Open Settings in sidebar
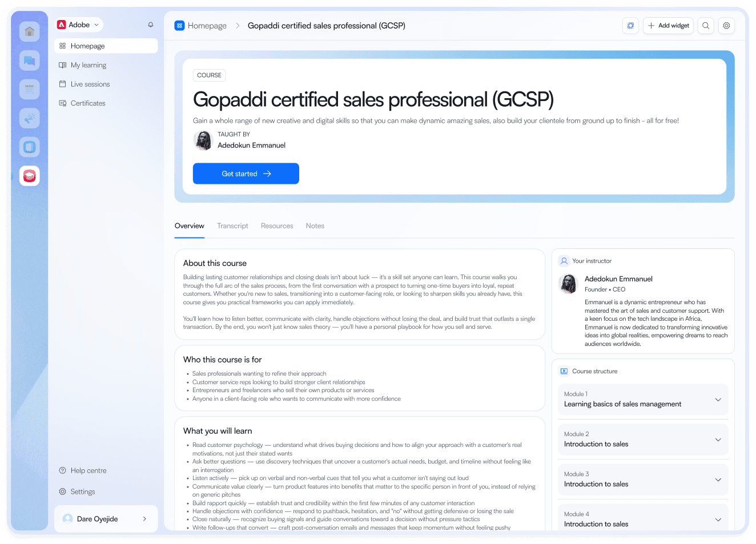This screenshot has width=756, height=544. (77, 491)
